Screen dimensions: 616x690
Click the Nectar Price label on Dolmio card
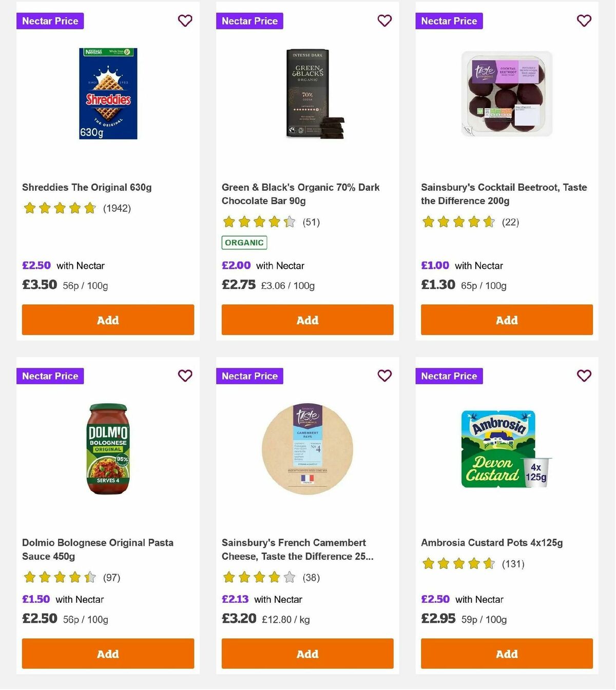point(50,376)
